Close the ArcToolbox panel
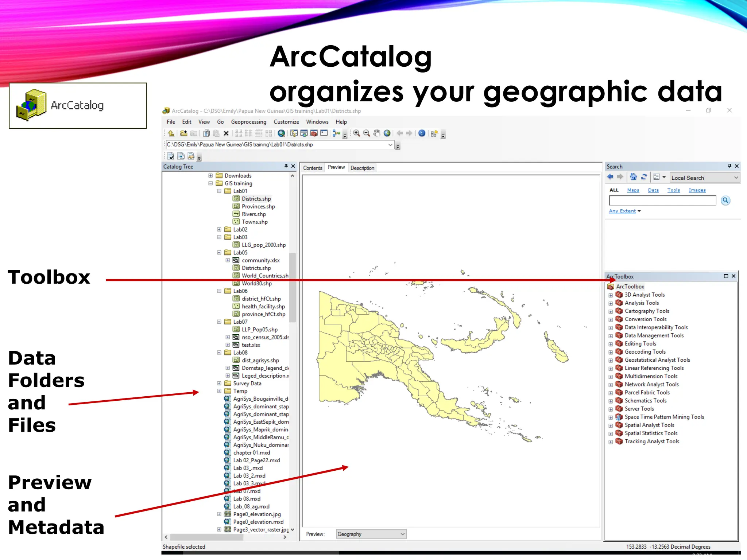Screen dimensions: 747x560 (x=734, y=276)
